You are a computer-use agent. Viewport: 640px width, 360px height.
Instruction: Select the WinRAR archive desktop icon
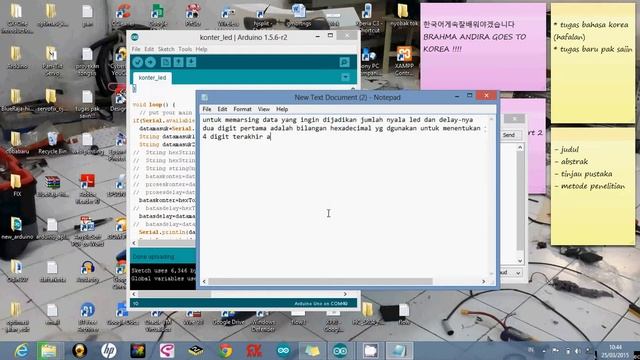pyautogui.click(x=52, y=187)
